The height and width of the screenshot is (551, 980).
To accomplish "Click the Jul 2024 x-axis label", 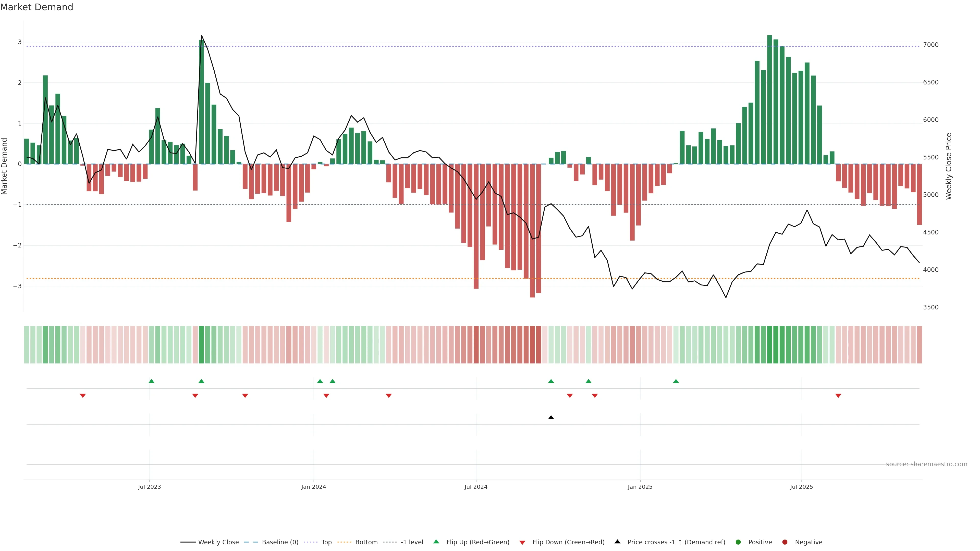I will click(475, 487).
